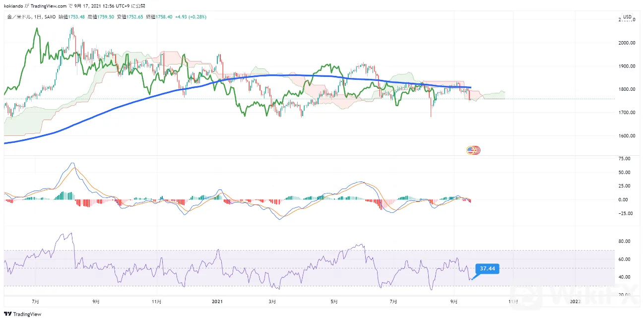
Task: Open the TradingView.com link in the header
Action: click(48, 6)
